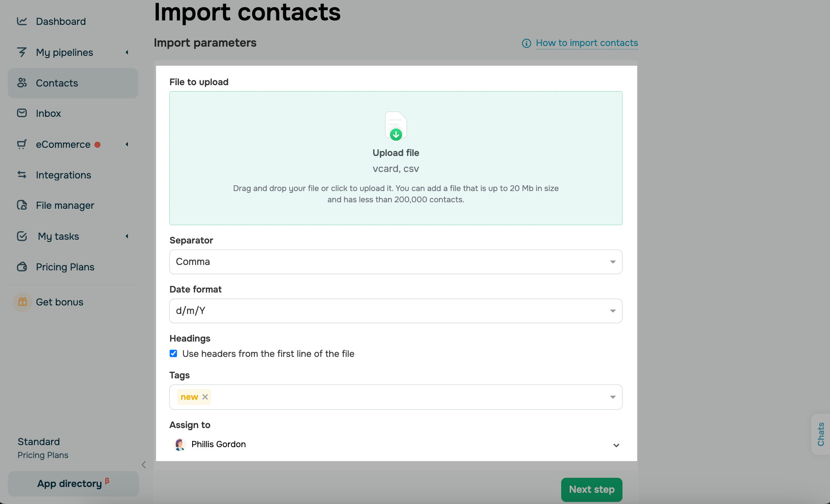Click the Upload file drop zone
Image resolution: width=830 pixels, height=504 pixels.
tap(396, 158)
